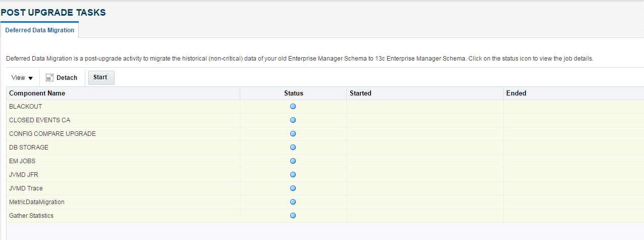
Task: Click the Status column header
Action: [x=293, y=93]
